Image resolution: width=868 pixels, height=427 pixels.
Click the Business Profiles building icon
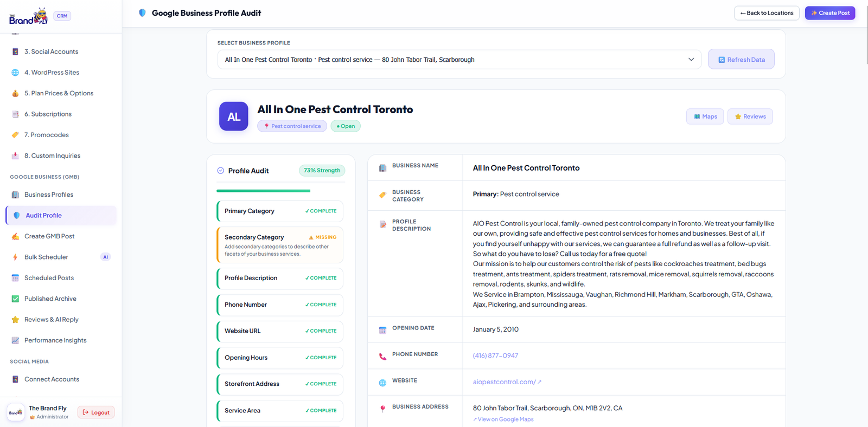coord(15,195)
